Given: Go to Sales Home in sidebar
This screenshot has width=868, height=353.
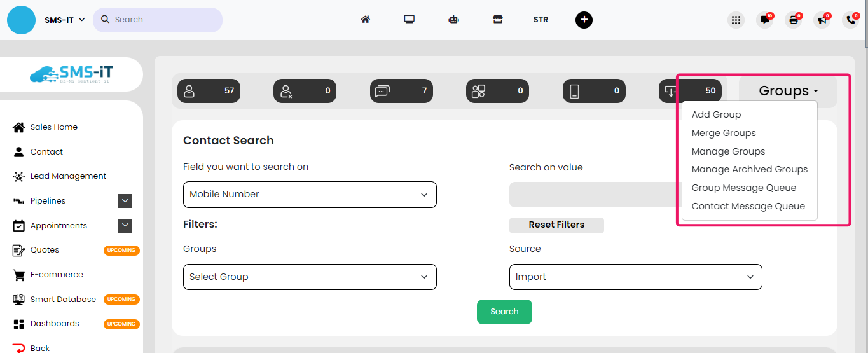Looking at the screenshot, I should tap(54, 127).
